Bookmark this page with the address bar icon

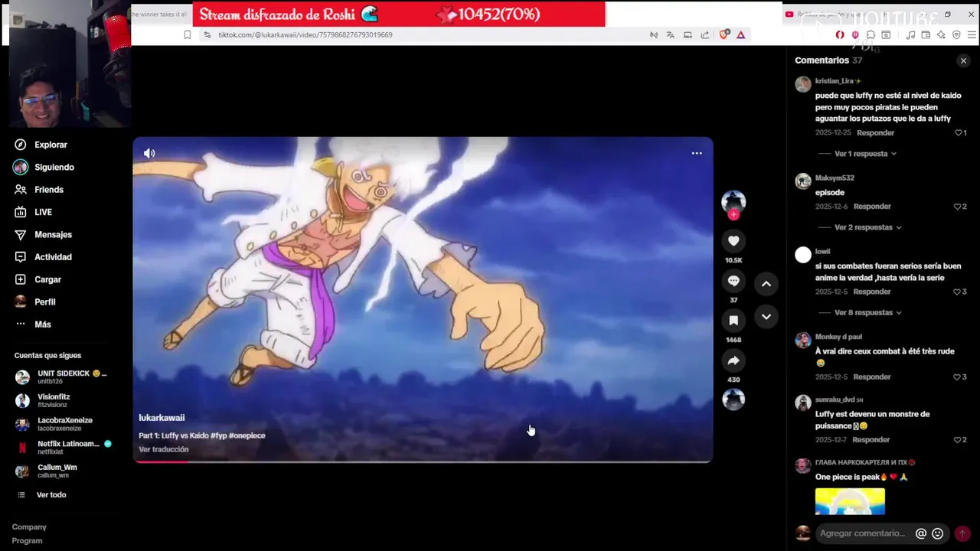[187, 34]
